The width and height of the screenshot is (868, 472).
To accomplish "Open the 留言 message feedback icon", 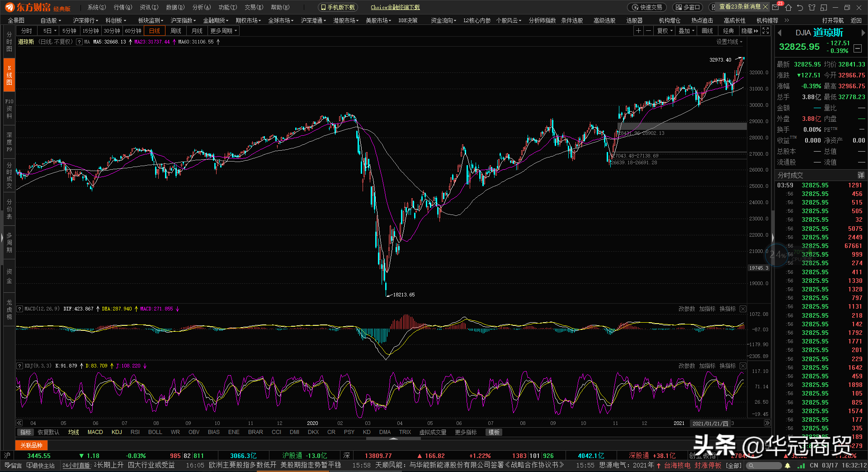I will [x=13, y=465].
